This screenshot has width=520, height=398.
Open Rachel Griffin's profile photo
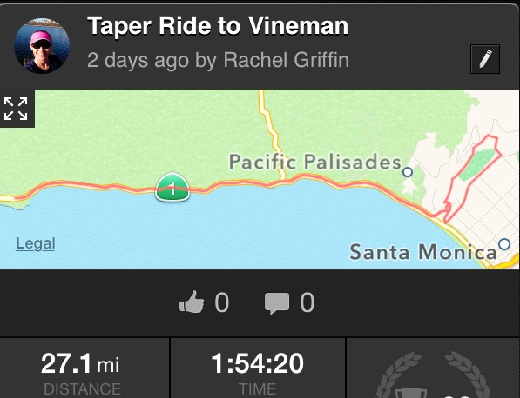42,46
